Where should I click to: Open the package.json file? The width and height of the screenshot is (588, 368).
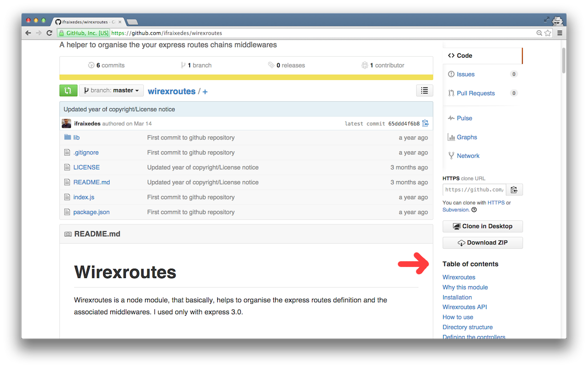[91, 212]
